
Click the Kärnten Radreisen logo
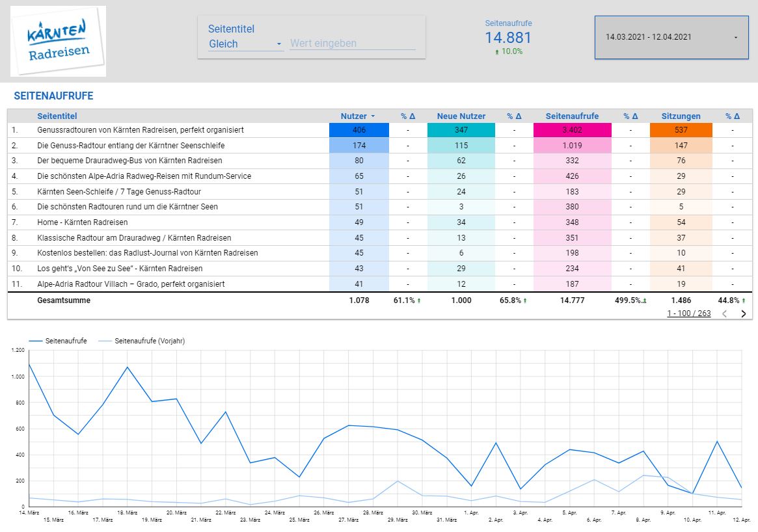pyautogui.click(x=58, y=42)
